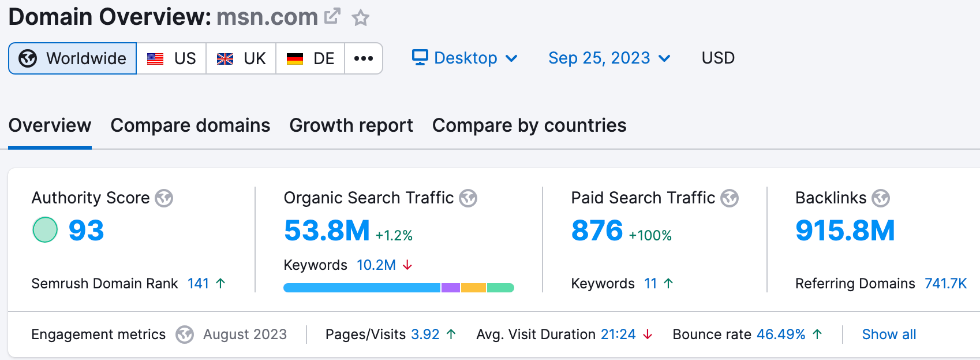The width and height of the screenshot is (980, 360).
Task: Open the Growth report tab
Action: tap(351, 125)
